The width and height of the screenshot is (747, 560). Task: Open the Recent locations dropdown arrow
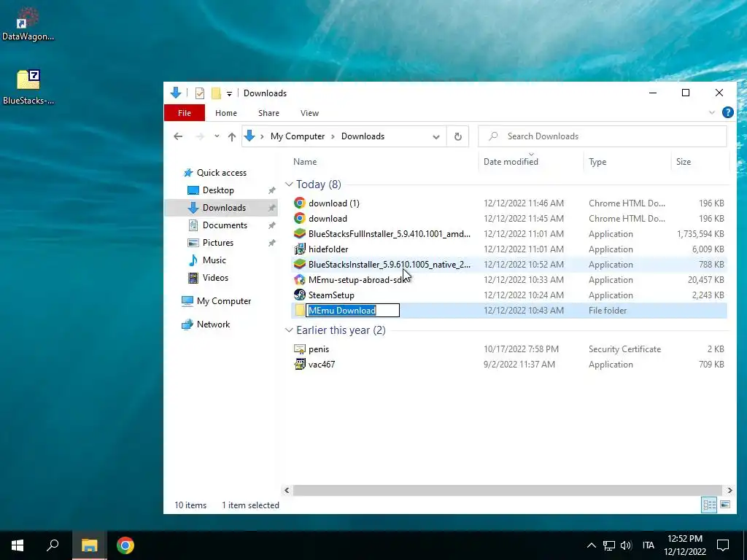click(x=217, y=136)
